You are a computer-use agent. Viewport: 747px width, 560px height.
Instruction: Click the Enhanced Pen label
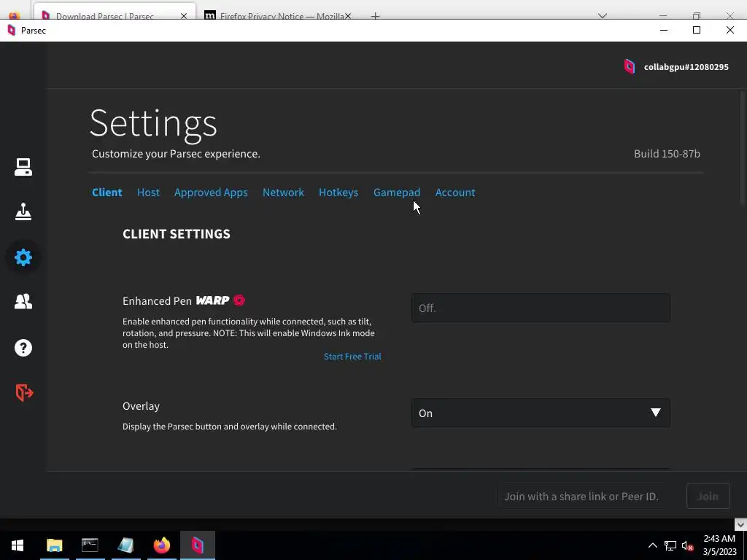coord(157,301)
